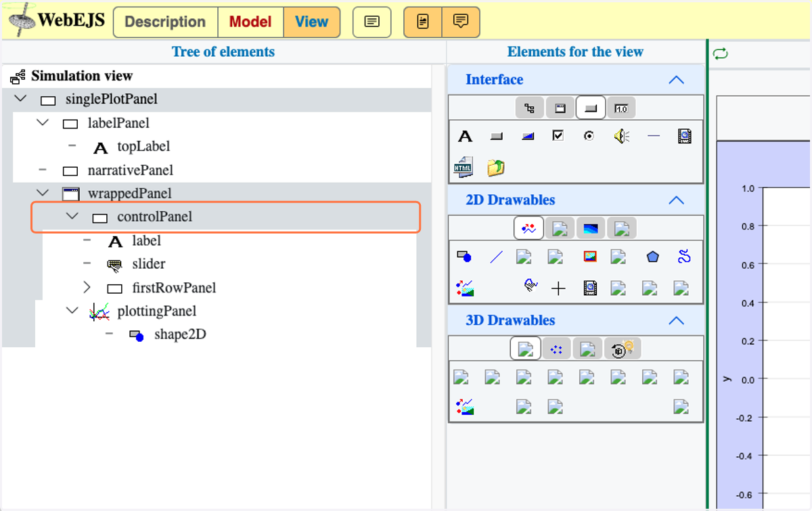This screenshot has width=812, height=511.
Task: Open the blue dots tab in 3D Drawables
Action: (x=557, y=349)
